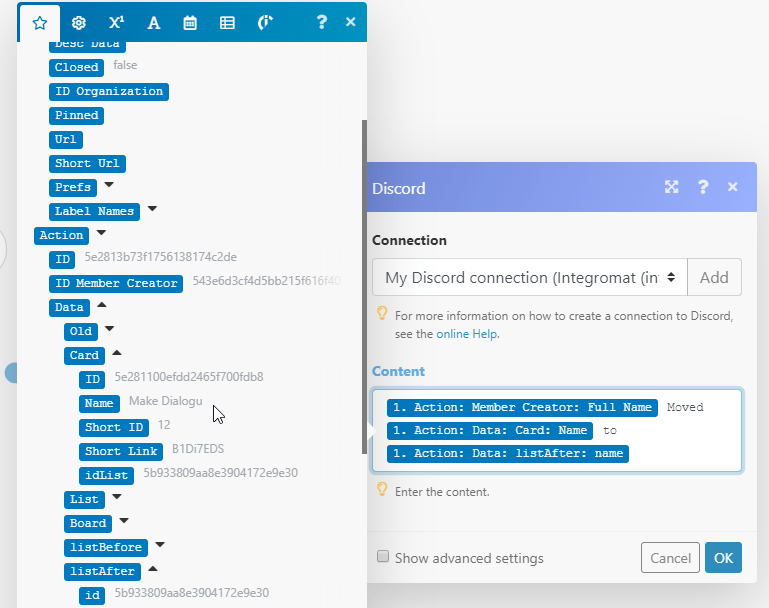Insert the Pinned variable
Viewport: 769px width, 608px height.
tap(77, 116)
